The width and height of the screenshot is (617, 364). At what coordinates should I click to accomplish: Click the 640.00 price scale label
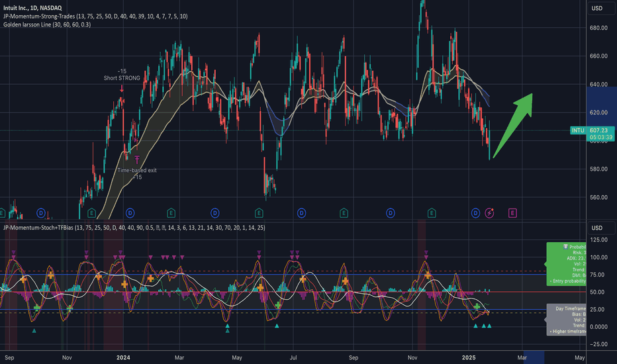(598, 84)
